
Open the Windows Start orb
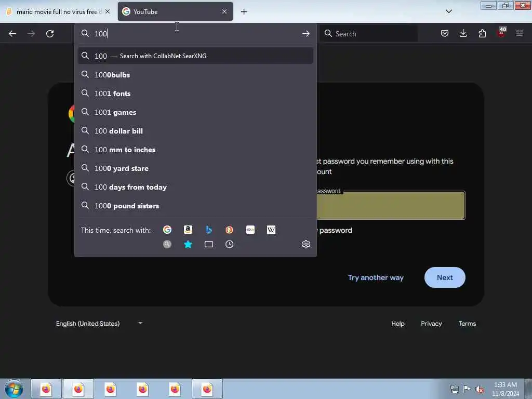pos(14,389)
